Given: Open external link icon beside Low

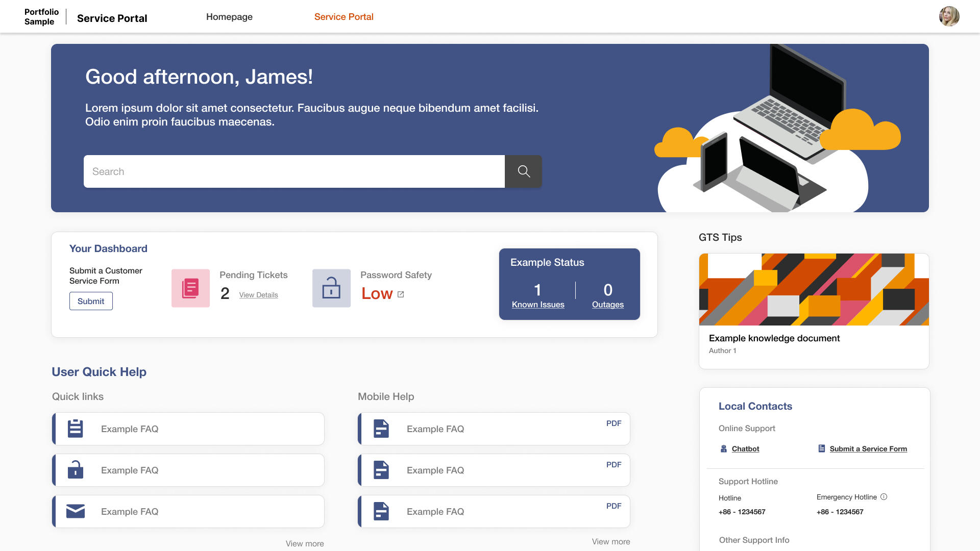Looking at the screenshot, I should click(401, 294).
